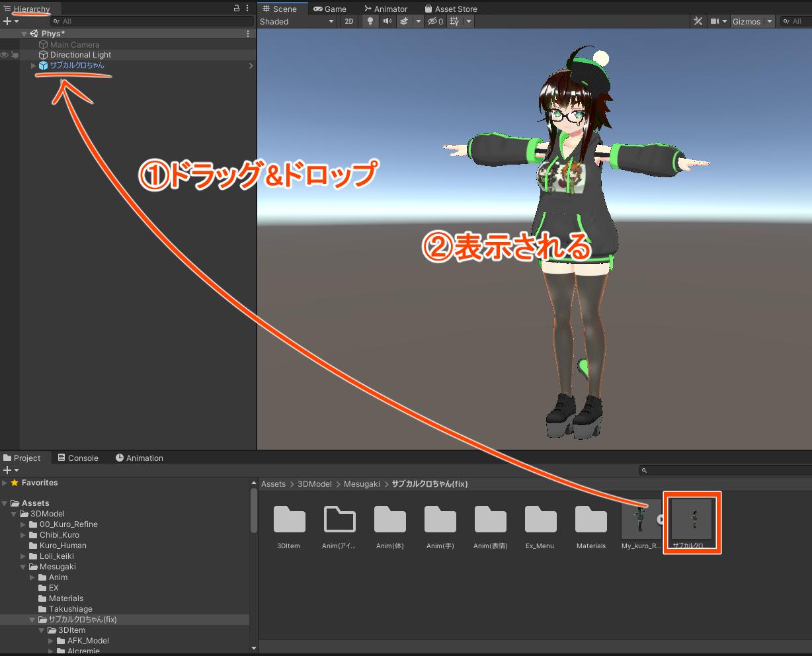Click the Hierarchy plus create button

(7, 21)
